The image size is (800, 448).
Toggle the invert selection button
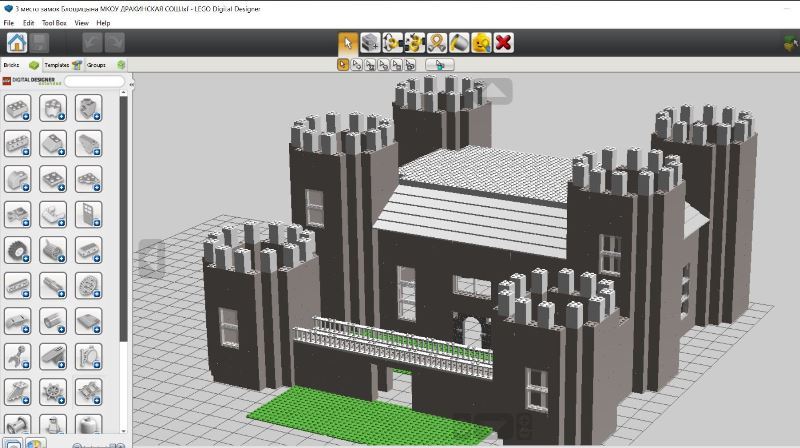439,65
